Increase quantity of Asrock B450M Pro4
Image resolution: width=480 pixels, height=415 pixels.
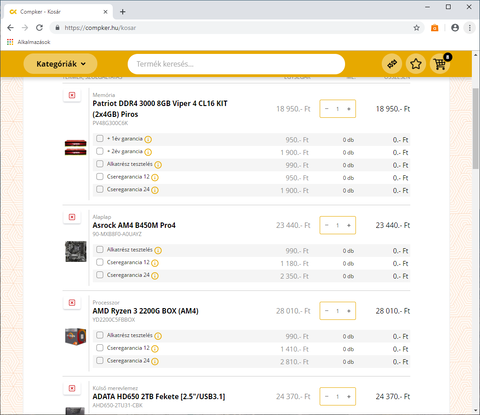click(x=349, y=225)
